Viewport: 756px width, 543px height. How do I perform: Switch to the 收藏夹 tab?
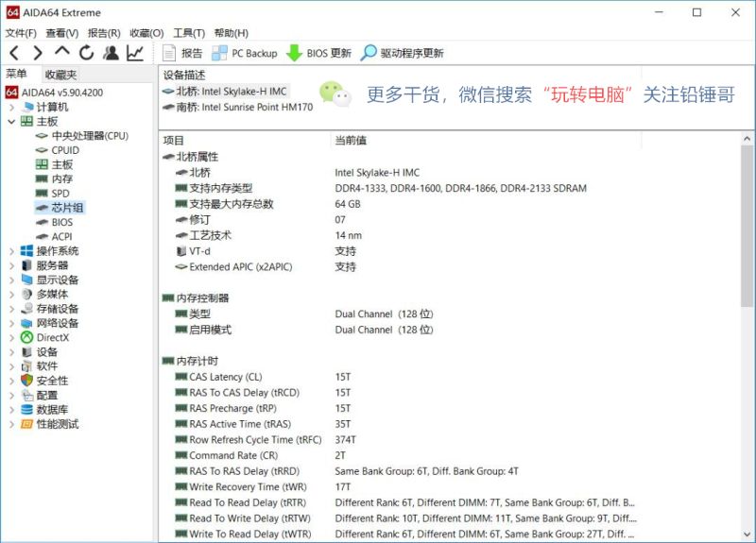pyautogui.click(x=60, y=75)
